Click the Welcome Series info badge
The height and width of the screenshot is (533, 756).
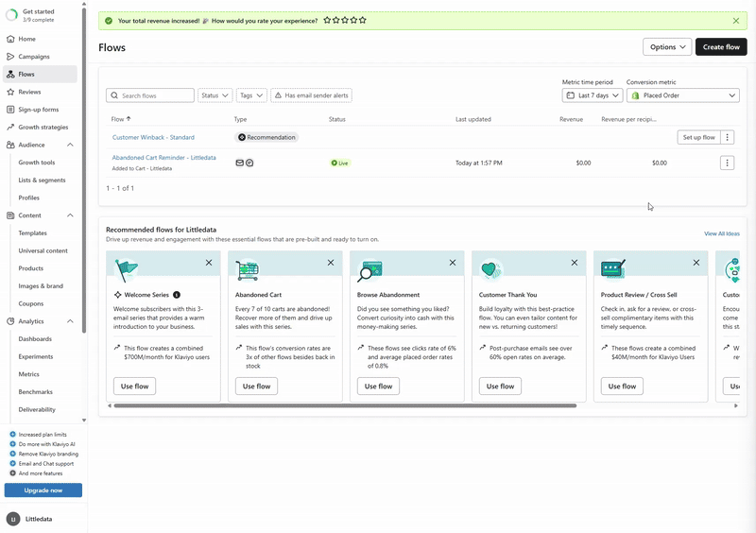point(177,295)
